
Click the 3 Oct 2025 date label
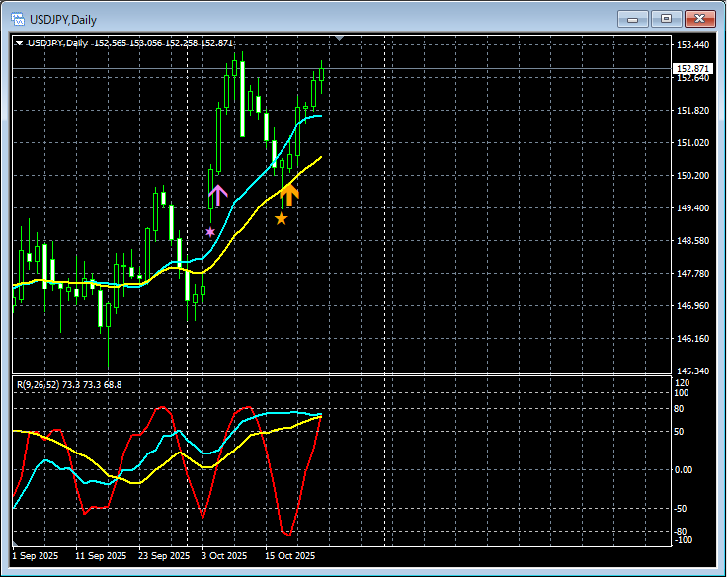pyautogui.click(x=224, y=556)
